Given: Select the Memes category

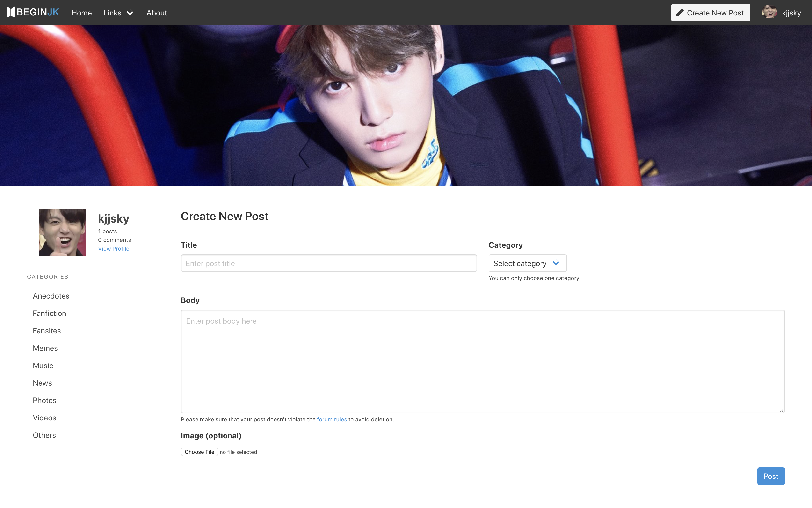Looking at the screenshot, I should [x=45, y=348].
